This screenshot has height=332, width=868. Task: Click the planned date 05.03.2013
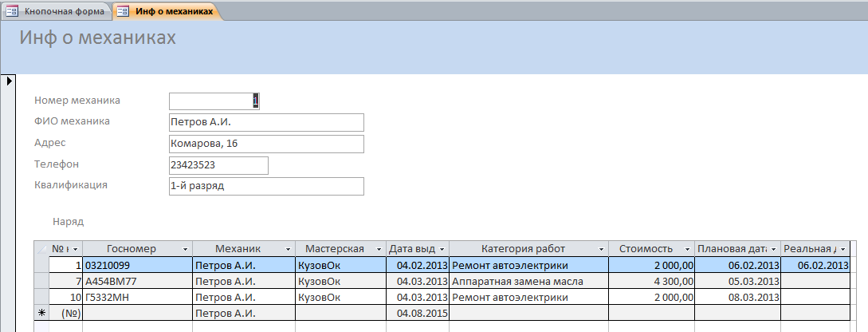(x=737, y=281)
